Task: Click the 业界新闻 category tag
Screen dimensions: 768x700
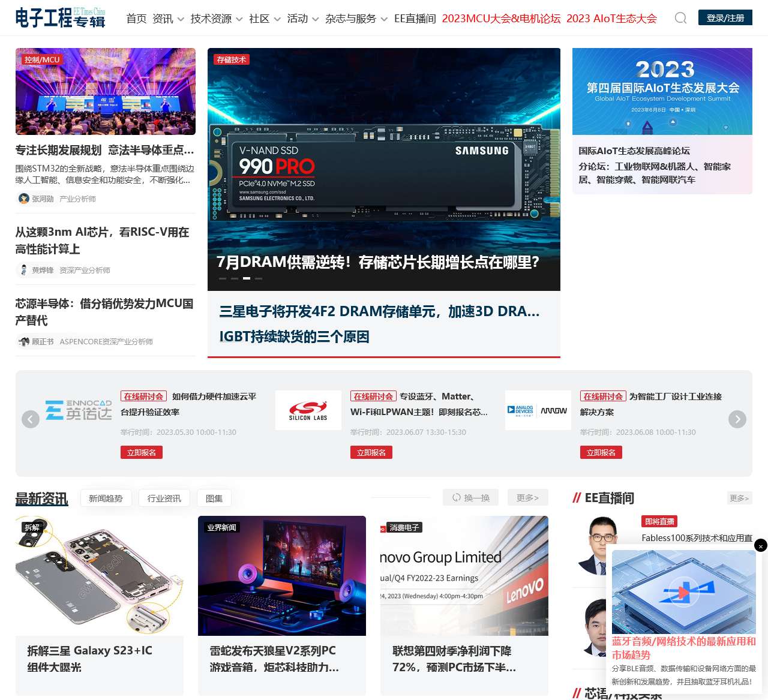Action: pyautogui.click(x=222, y=527)
